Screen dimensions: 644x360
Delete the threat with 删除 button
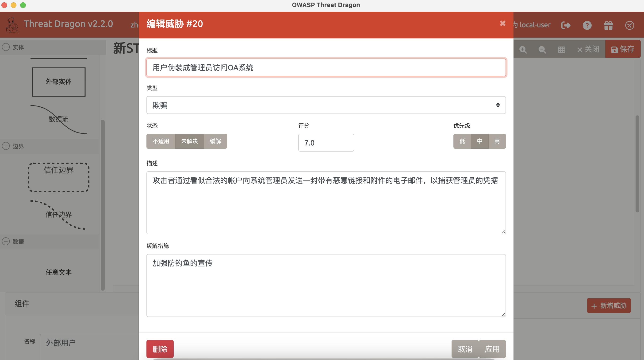160,348
